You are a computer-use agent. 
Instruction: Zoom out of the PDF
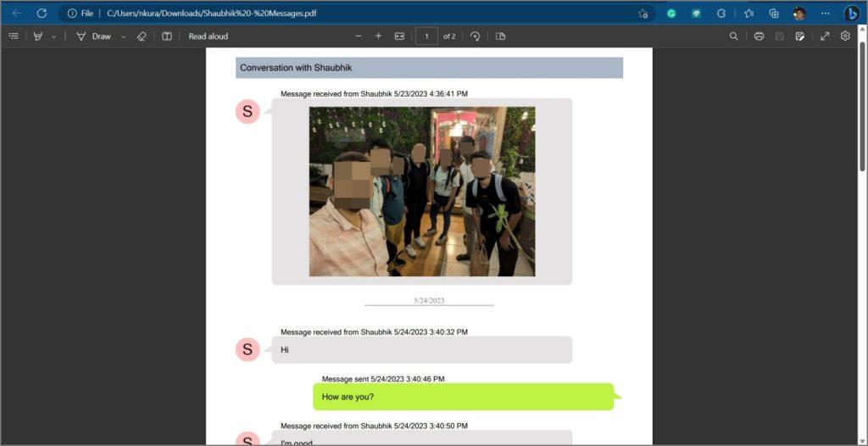tap(359, 36)
